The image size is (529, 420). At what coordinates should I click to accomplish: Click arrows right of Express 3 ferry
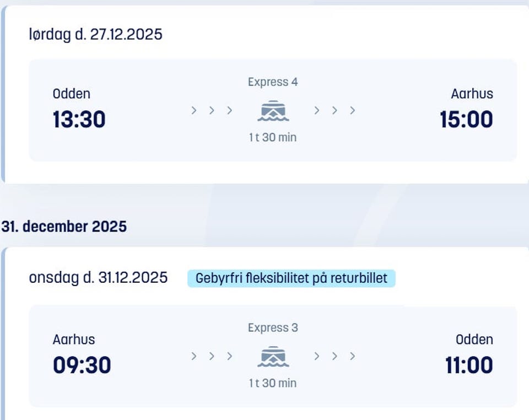(x=334, y=357)
